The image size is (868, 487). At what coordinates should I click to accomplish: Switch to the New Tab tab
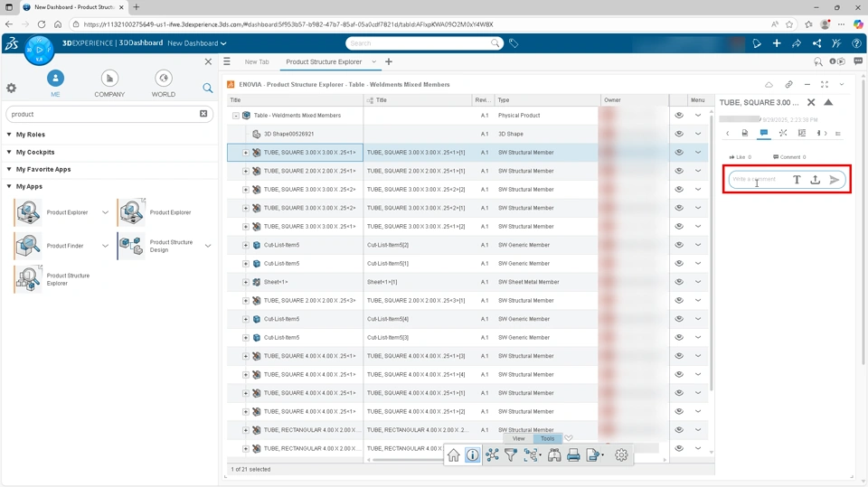(x=257, y=62)
